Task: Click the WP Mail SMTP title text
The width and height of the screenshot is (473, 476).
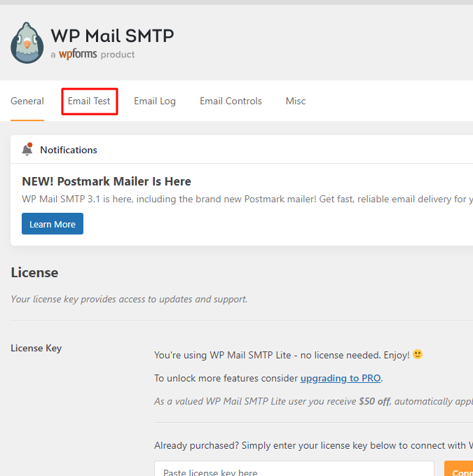Action: click(112, 36)
